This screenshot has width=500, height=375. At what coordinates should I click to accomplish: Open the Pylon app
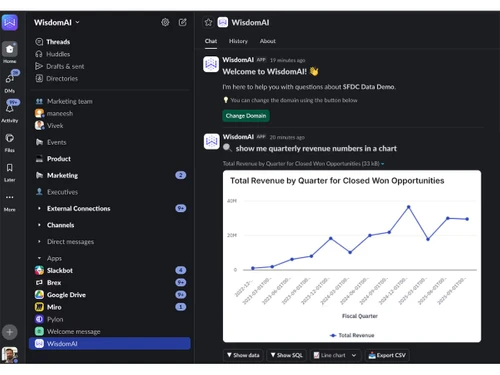(110, 319)
